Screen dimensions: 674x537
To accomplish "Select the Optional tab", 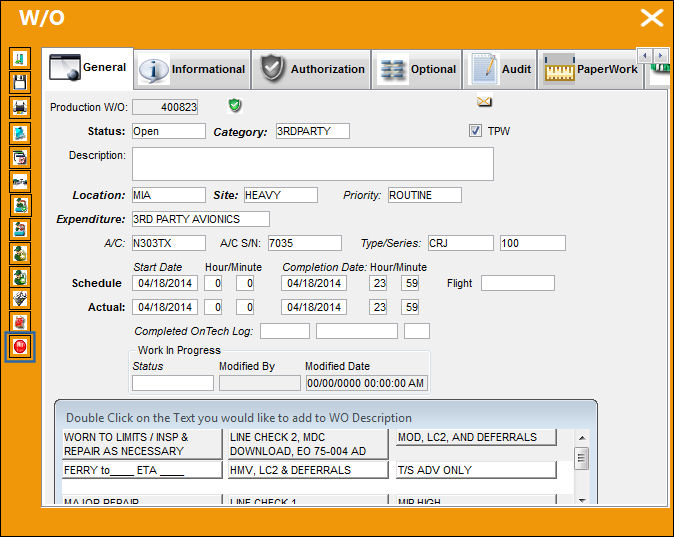I will pos(417,69).
